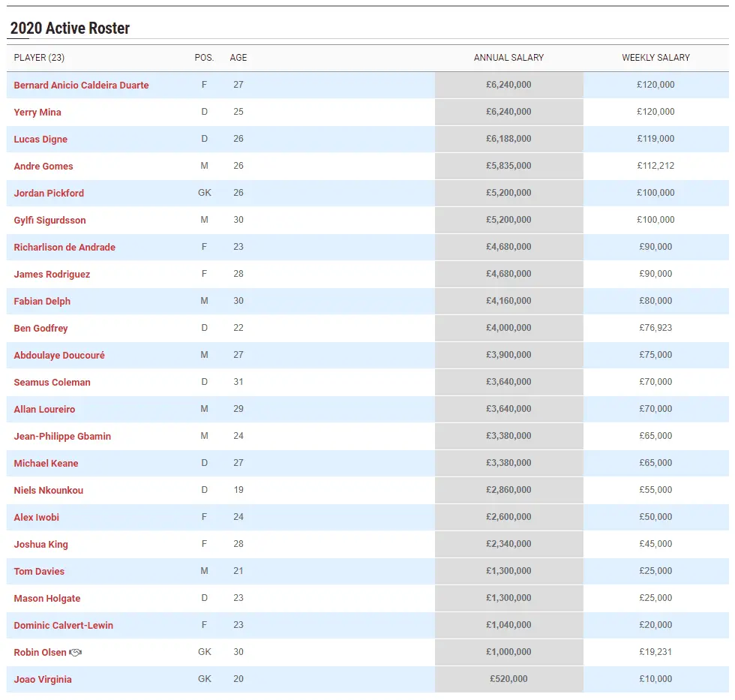Open Dominic Calvert-Lewin's player link

point(64,626)
